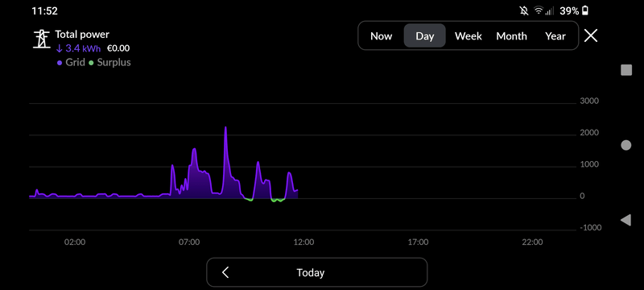The image size is (644, 290).
Task: Tap the battery icon in status bar
Action: tap(585, 10)
